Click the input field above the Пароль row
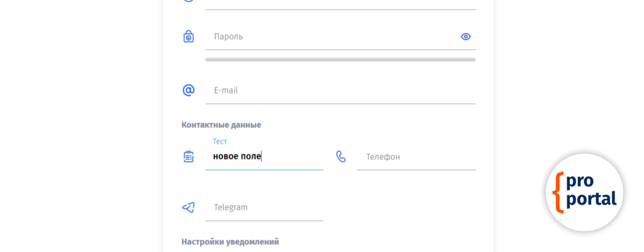This screenshot has width=644, height=252. point(340,4)
